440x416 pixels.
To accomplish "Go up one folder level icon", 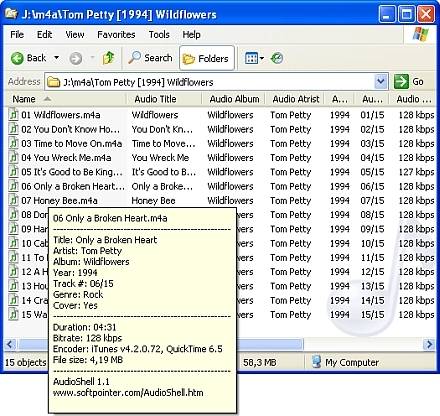I will (x=108, y=58).
